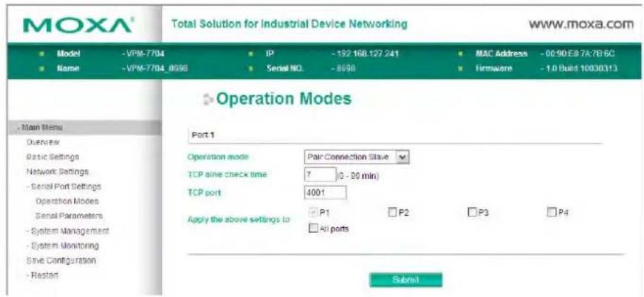This screenshot has width=644, height=297.
Task: Click the Total Solution for Industrial tagline
Action: pyautogui.click(x=291, y=24)
